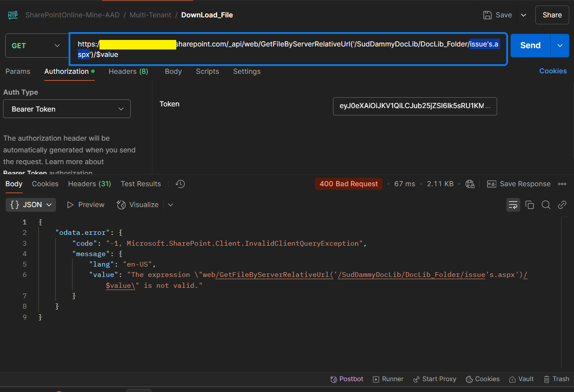Toggle line wrap in response body
Viewport: 574px width, 392px height.
[513, 205]
